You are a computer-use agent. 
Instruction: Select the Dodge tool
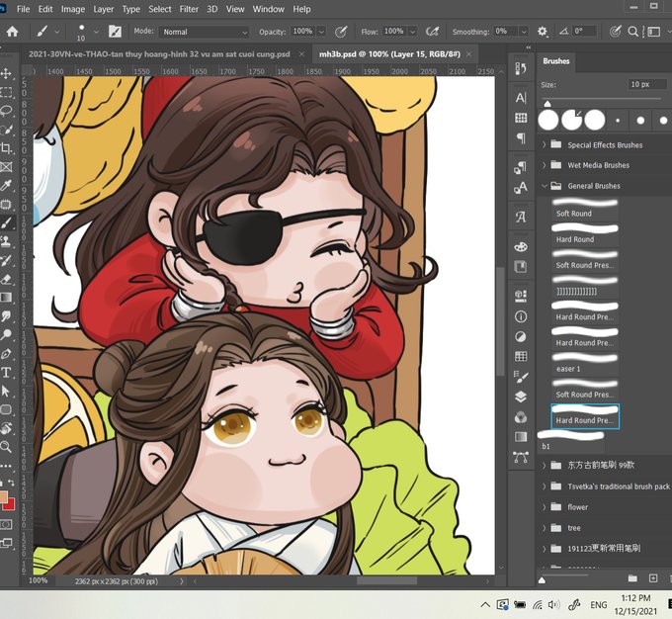tap(6, 334)
